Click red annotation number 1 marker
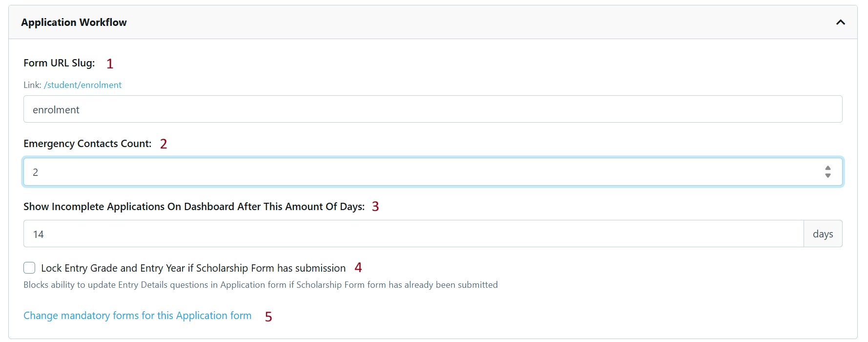This screenshot has height=342, width=868. (110, 64)
